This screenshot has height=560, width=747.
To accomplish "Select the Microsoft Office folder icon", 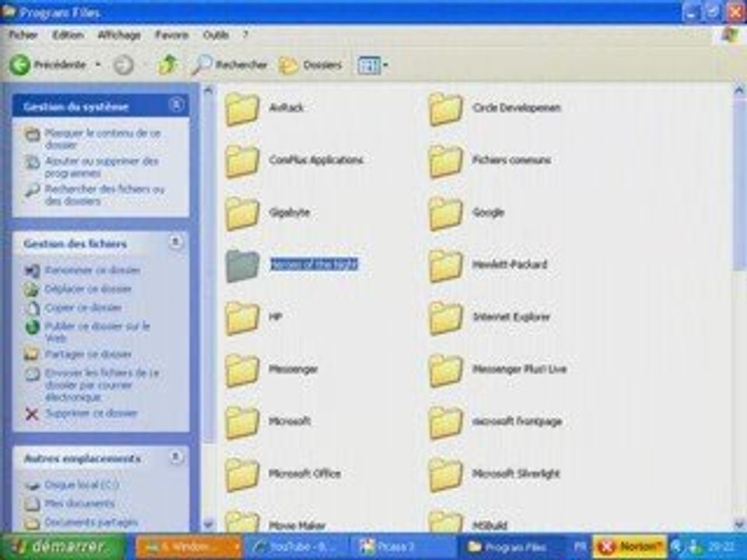I will (242, 474).
